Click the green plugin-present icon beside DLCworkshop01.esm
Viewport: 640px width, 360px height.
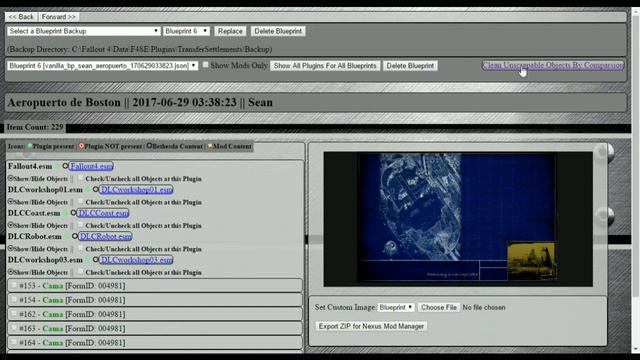88,190
